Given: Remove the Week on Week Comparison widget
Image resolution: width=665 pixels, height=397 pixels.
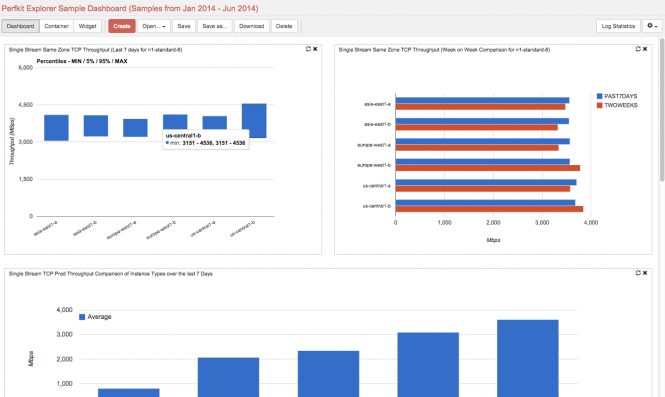Looking at the screenshot, I should [x=645, y=49].
